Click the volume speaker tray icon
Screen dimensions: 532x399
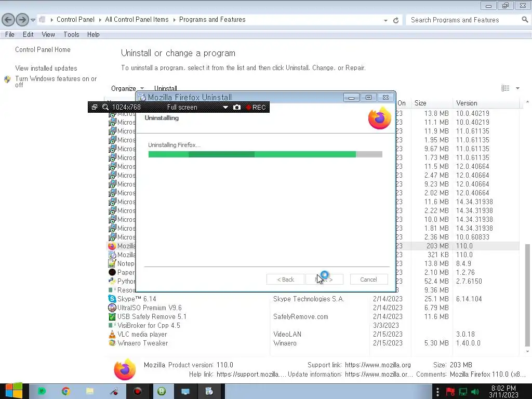point(475,392)
